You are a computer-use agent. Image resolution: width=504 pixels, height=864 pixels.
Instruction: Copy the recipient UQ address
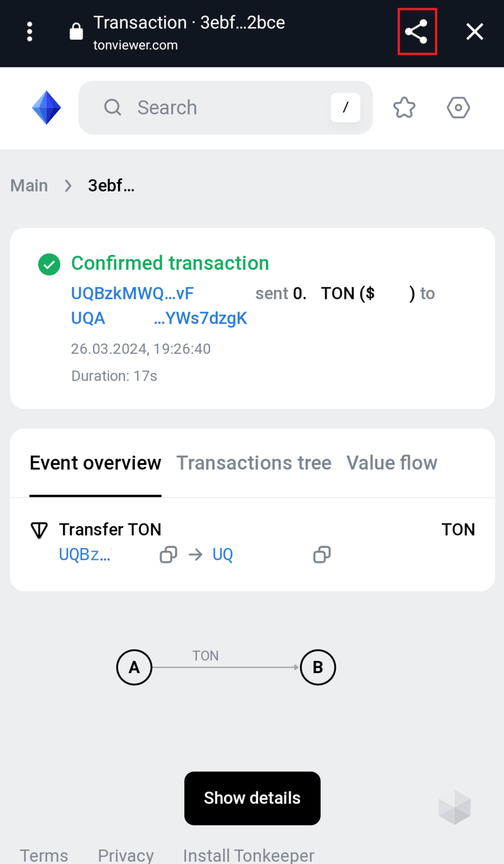click(322, 555)
